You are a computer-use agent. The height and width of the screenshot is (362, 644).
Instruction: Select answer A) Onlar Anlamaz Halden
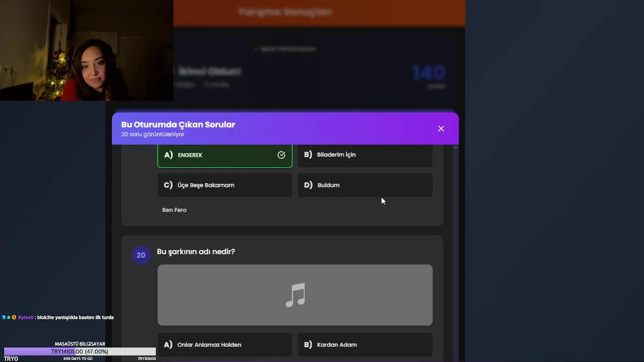pos(225,345)
